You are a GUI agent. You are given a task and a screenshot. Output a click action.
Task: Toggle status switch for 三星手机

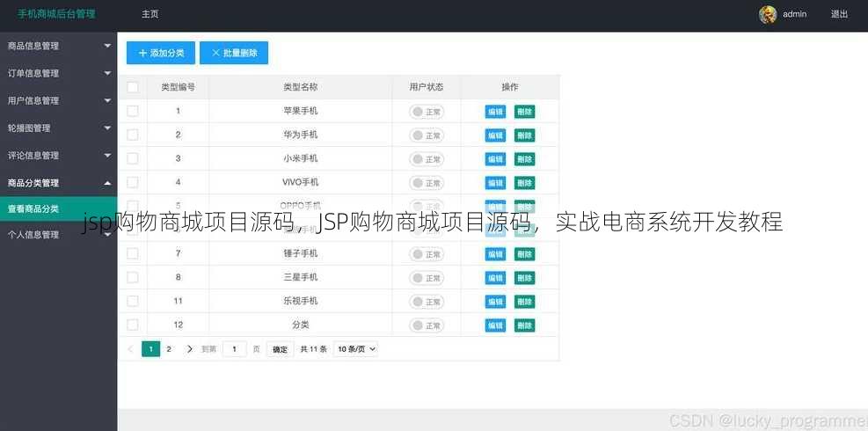point(427,278)
